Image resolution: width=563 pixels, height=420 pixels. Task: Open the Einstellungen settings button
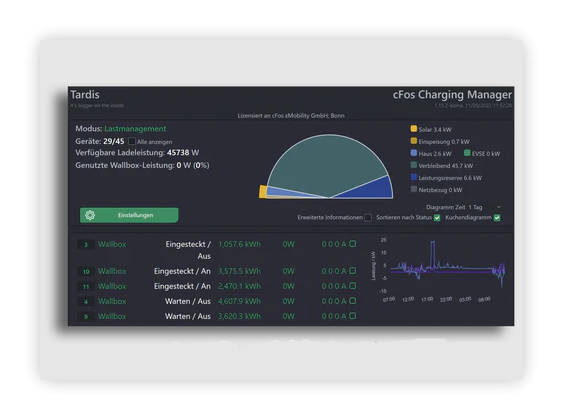point(129,215)
